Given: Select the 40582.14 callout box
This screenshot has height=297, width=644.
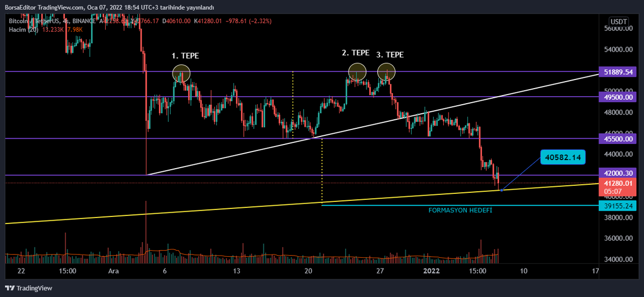Looking at the screenshot, I should tap(563, 157).
